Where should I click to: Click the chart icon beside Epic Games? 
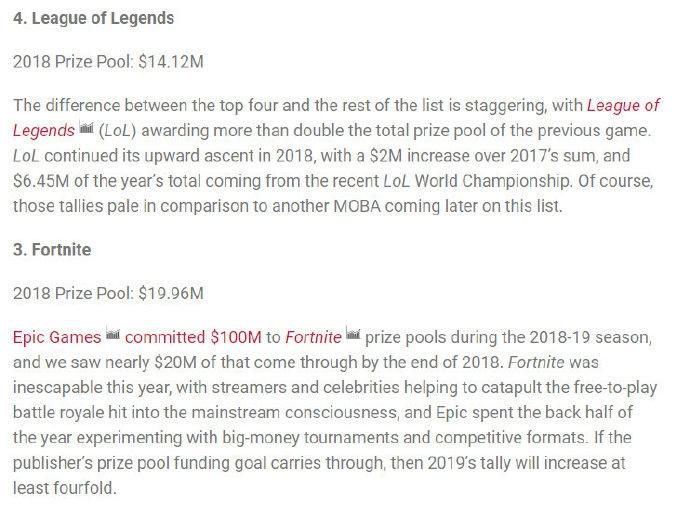(x=113, y=335)
